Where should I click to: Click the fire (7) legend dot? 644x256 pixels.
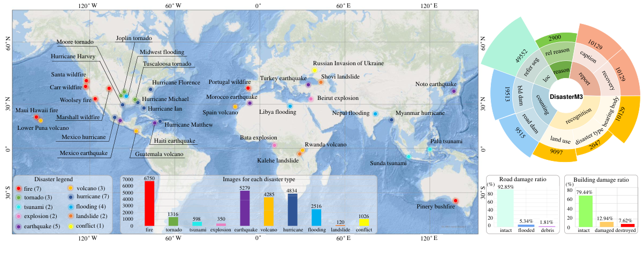19,190
